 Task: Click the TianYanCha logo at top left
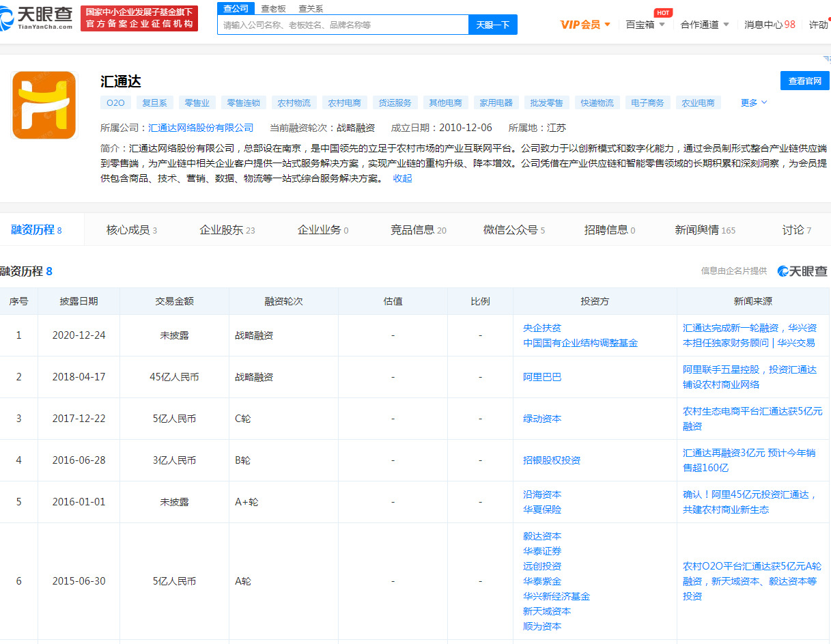click(x=37, y=18)
